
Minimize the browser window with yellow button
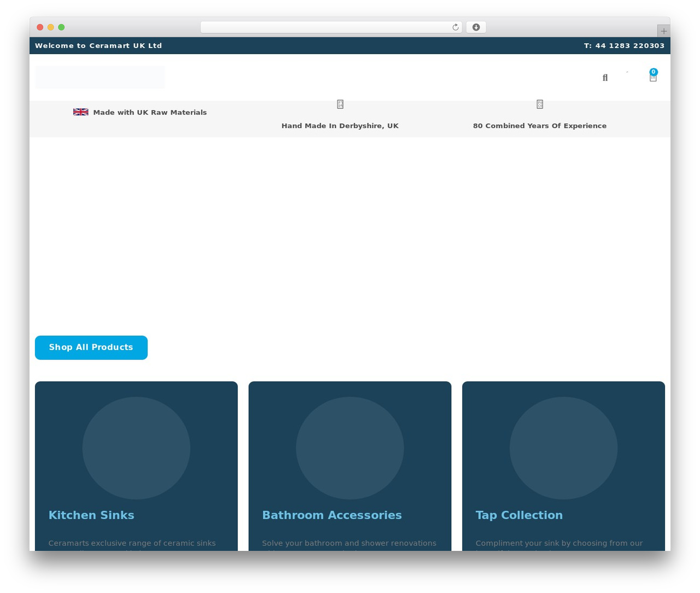(x=51, y=27)
